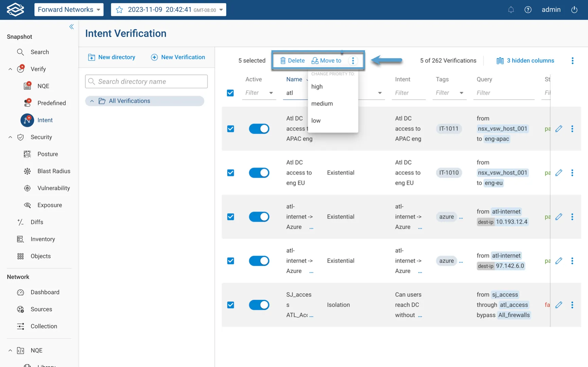Click the power logout icon

pyautogui.click(x=574, y=10)
